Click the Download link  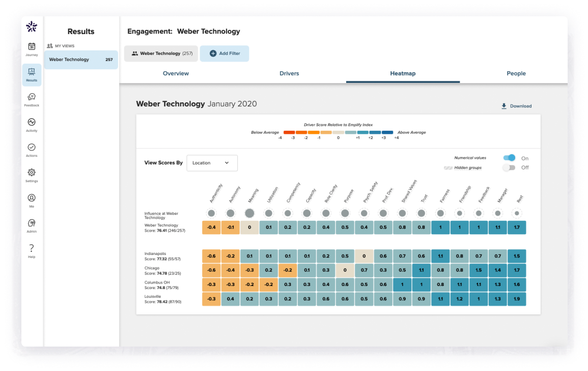click(516, 106)
